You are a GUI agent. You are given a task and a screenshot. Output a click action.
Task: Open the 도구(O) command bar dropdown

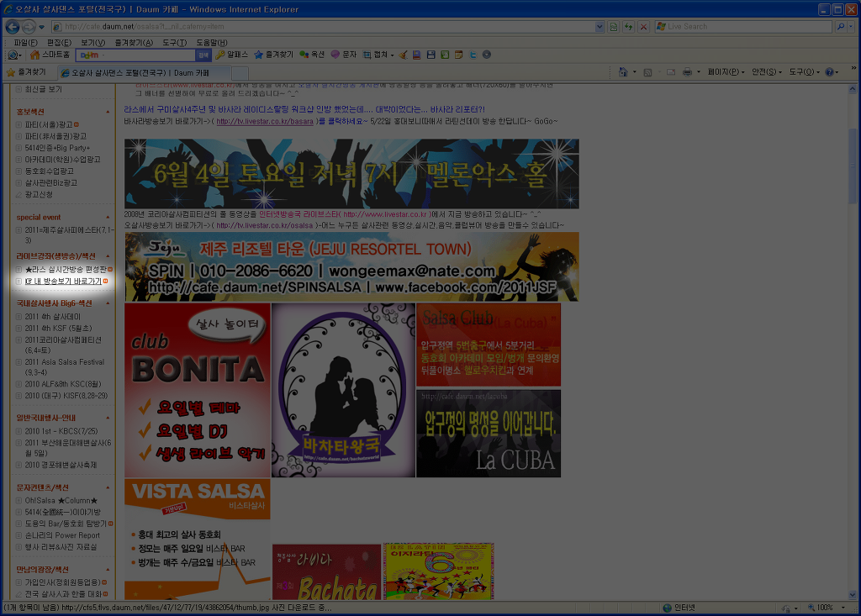805,72
